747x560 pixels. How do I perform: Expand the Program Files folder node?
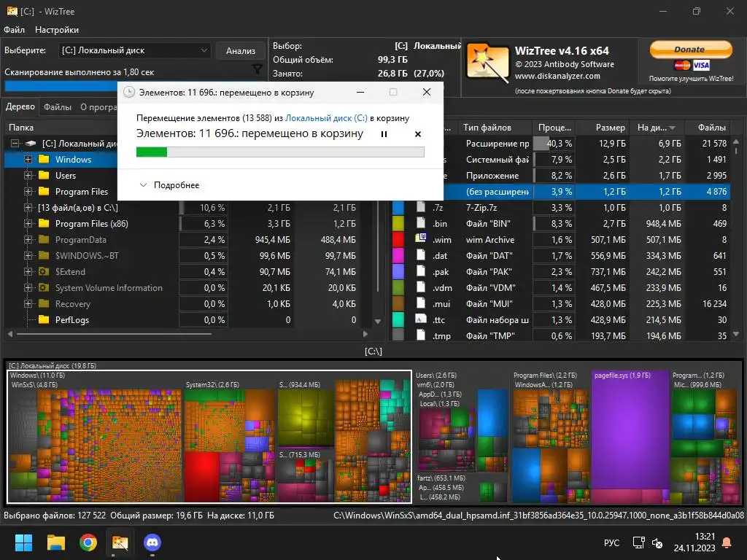click(x=28, y=192)
